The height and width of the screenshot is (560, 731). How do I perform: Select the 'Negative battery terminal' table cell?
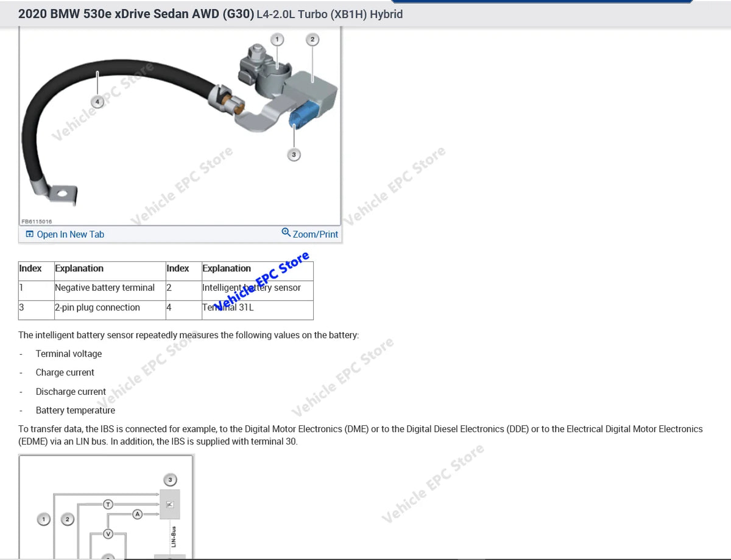(109, 291)
